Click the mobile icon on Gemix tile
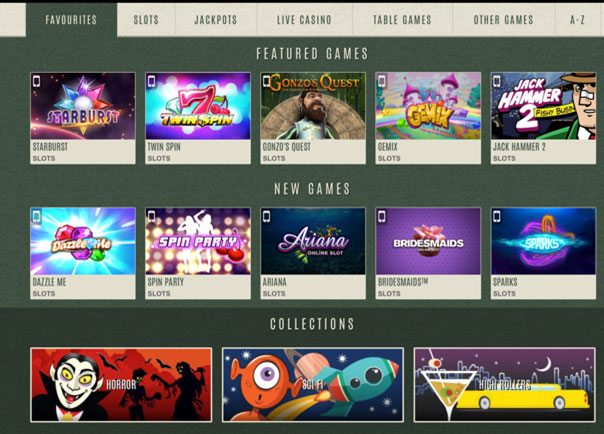 click(x=382, y=81)
